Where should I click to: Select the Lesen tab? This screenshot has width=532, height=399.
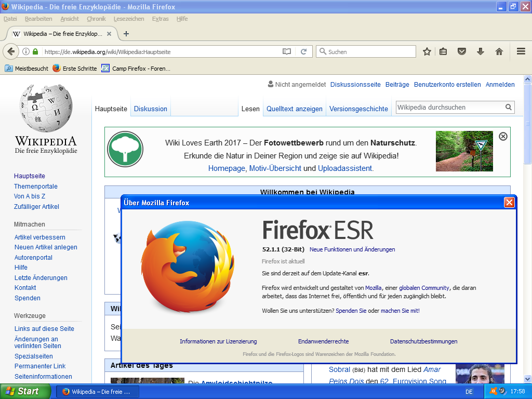click(x=250, y=109)
